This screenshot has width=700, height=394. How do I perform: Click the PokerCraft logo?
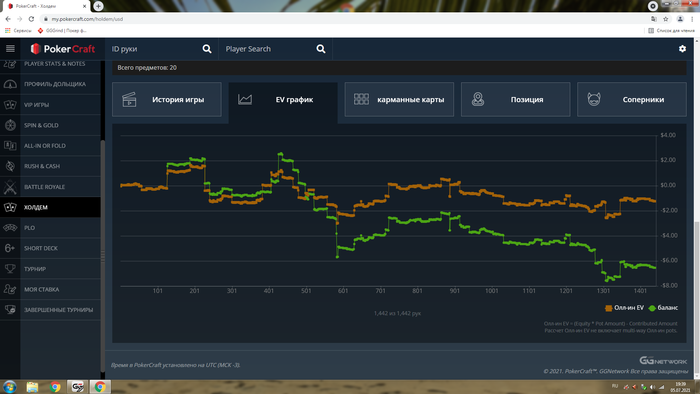pyautogui.click(x=62, y=49)
